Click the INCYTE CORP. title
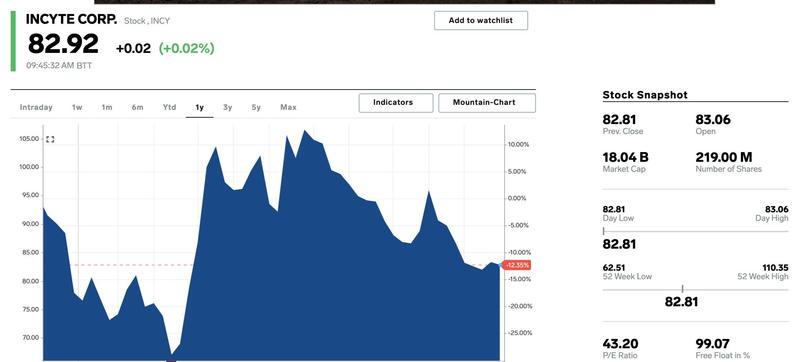The image size is (800, 362). [x=71, y=20]
